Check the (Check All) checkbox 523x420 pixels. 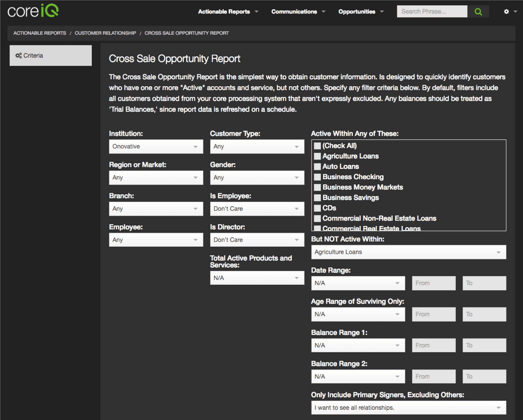(x=317, y=146)
